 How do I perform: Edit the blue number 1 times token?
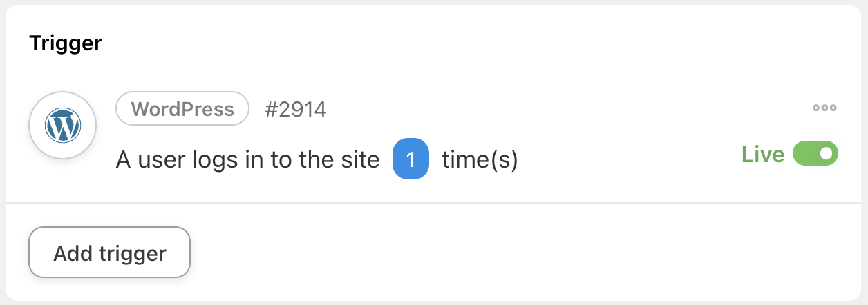coord(411,160)
